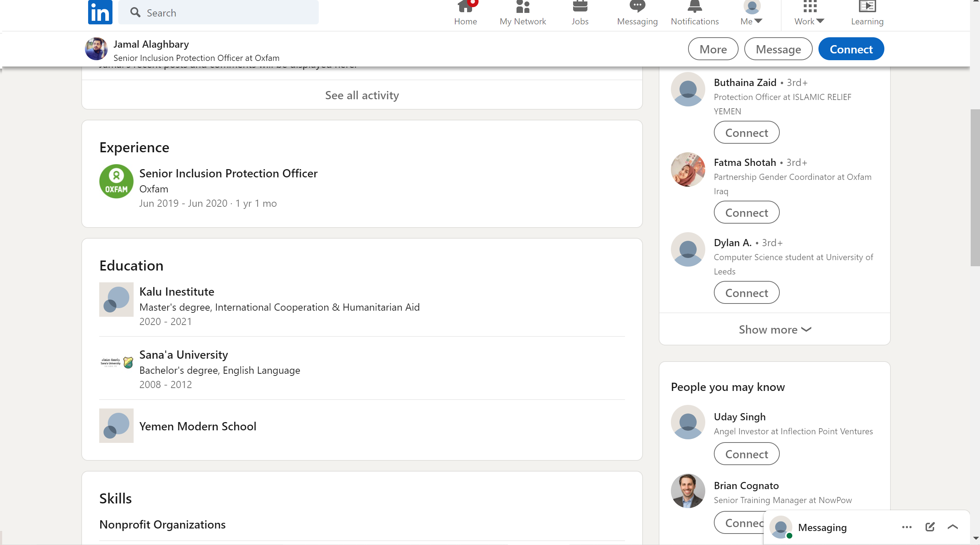Open Learning video icon

pos(867,7)
